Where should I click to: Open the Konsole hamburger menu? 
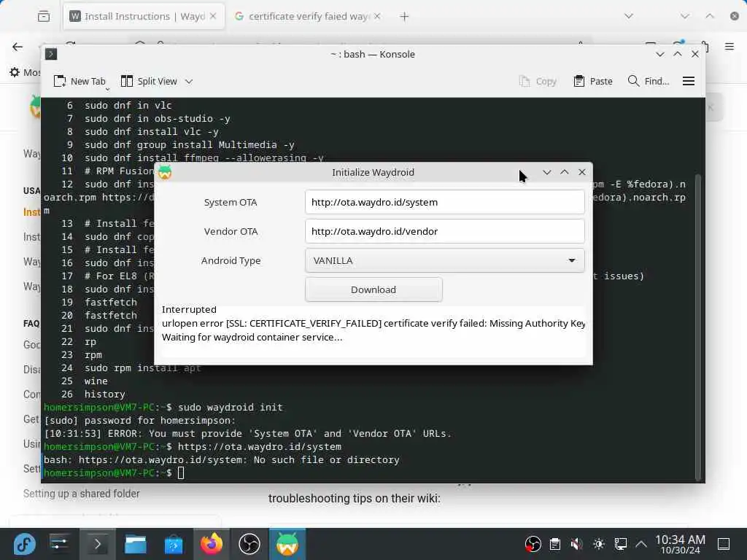point(689,82)
